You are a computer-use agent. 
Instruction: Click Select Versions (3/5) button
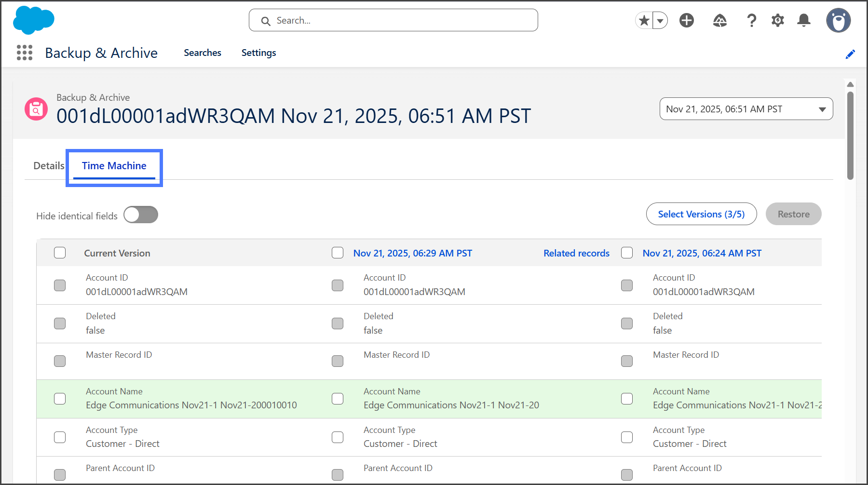point(701,214)
